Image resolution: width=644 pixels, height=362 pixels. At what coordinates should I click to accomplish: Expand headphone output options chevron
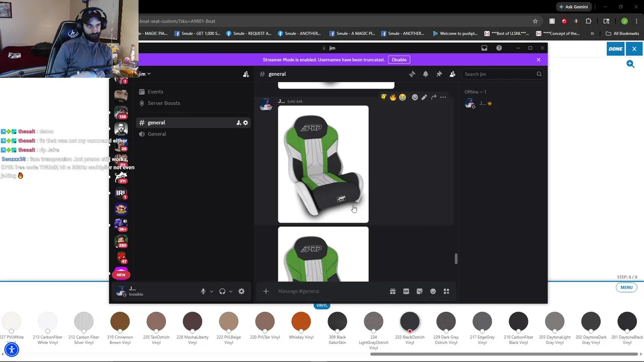pyautogui.click(x=230, y=291)
